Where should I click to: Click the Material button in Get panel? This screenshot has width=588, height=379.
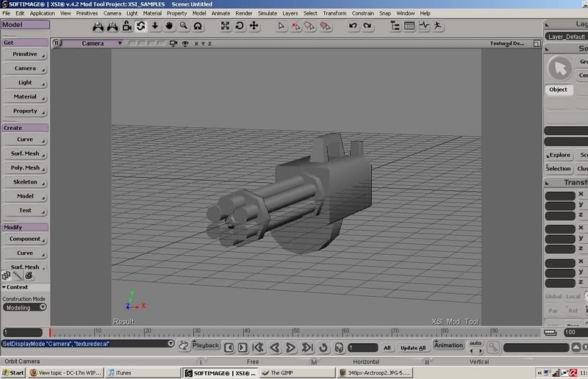click(x=25, y=97)
